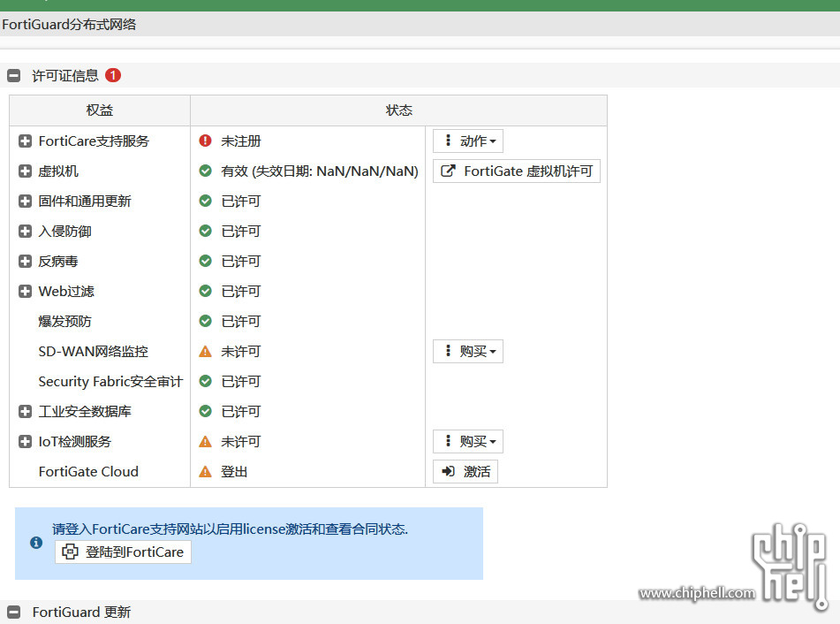Click the 登陆到FortiCare button
The height and width of the screenshot is (624, 840).
[123, 552]
